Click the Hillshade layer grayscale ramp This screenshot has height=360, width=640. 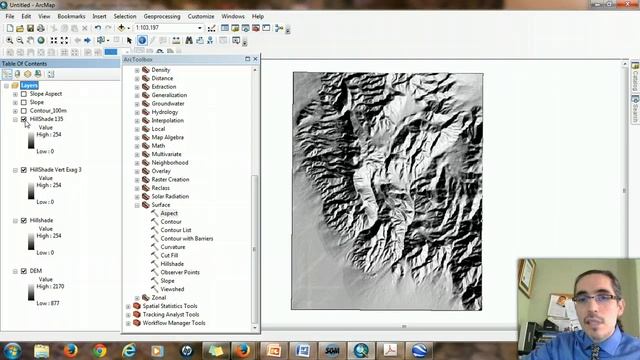tap(31, 242)
